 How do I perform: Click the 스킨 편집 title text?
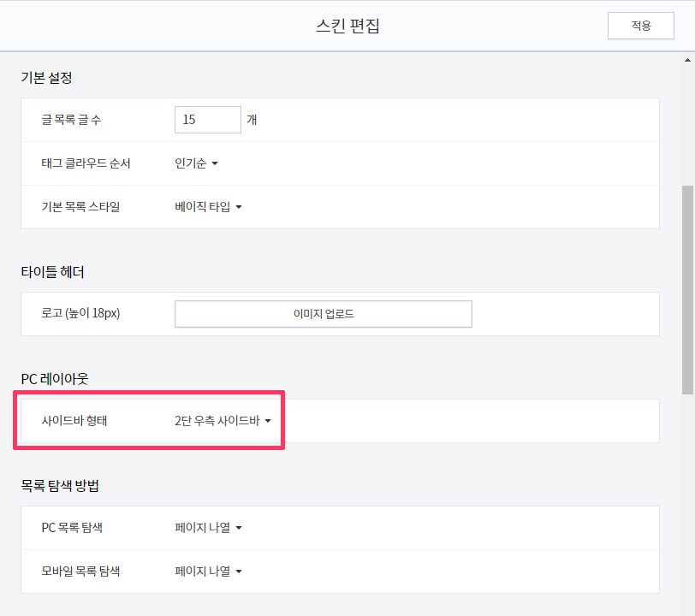[347, 26]
